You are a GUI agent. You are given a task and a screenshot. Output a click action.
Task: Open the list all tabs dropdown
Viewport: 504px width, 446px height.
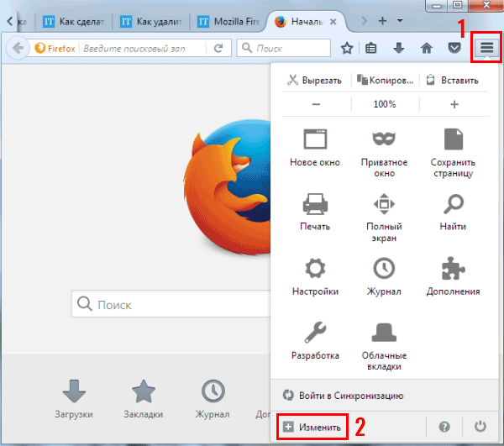(x=400, y=21)
